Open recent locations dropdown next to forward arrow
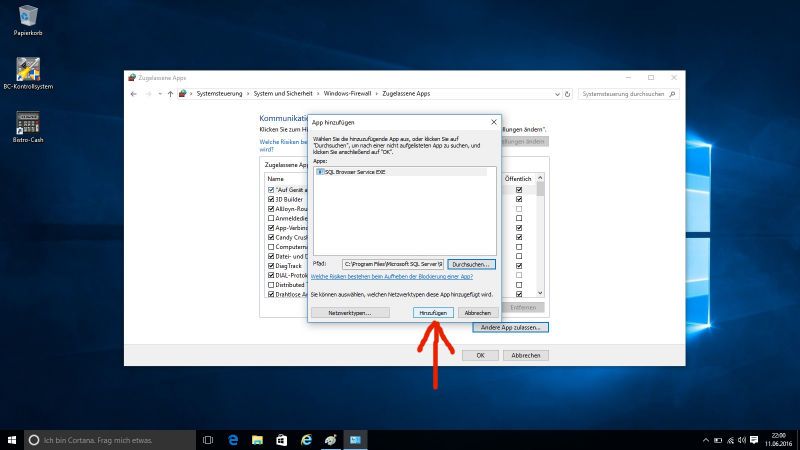This screenshot has height=450, width=800. point(160,94)
